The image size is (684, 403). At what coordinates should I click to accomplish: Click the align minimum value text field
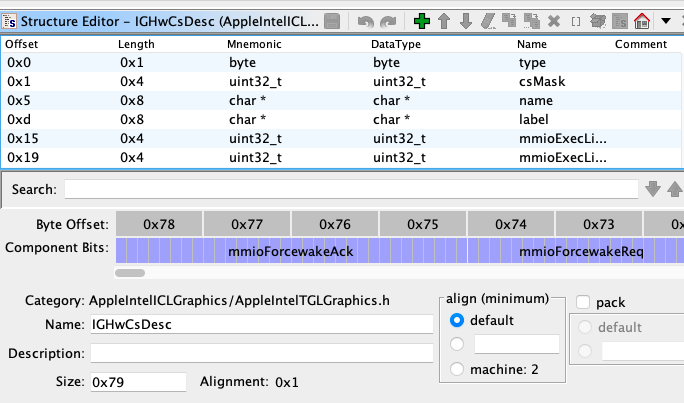516,344
